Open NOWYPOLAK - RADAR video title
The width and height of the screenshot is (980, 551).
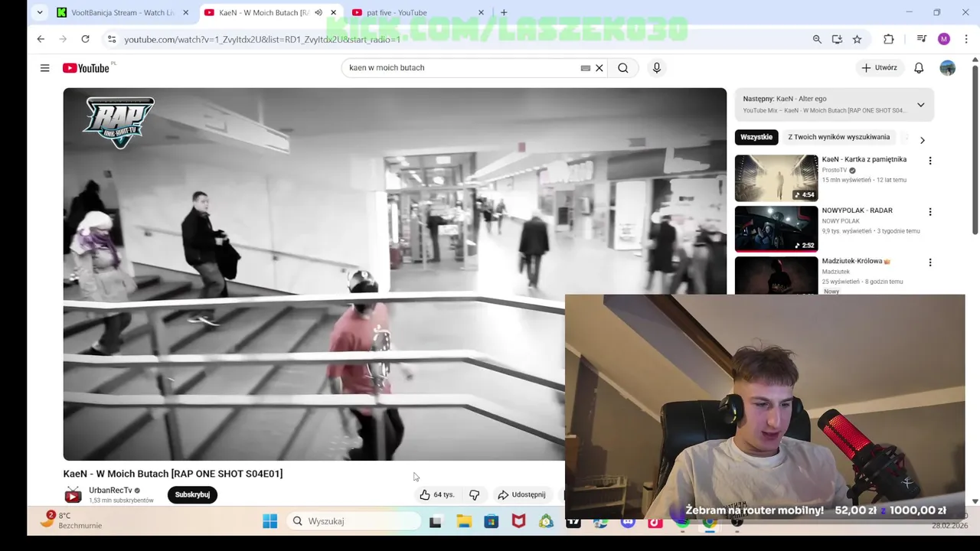click(x=857, y=210)
